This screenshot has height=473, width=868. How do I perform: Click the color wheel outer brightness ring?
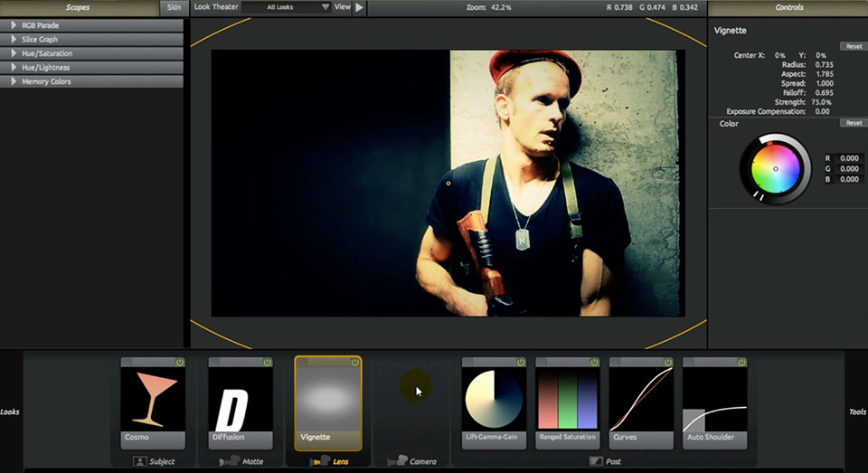806,169
